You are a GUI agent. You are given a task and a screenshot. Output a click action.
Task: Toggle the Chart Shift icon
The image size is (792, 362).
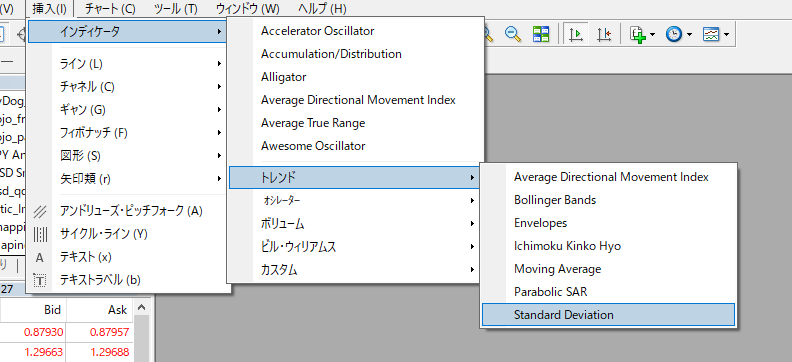click(x=604, y=34)
